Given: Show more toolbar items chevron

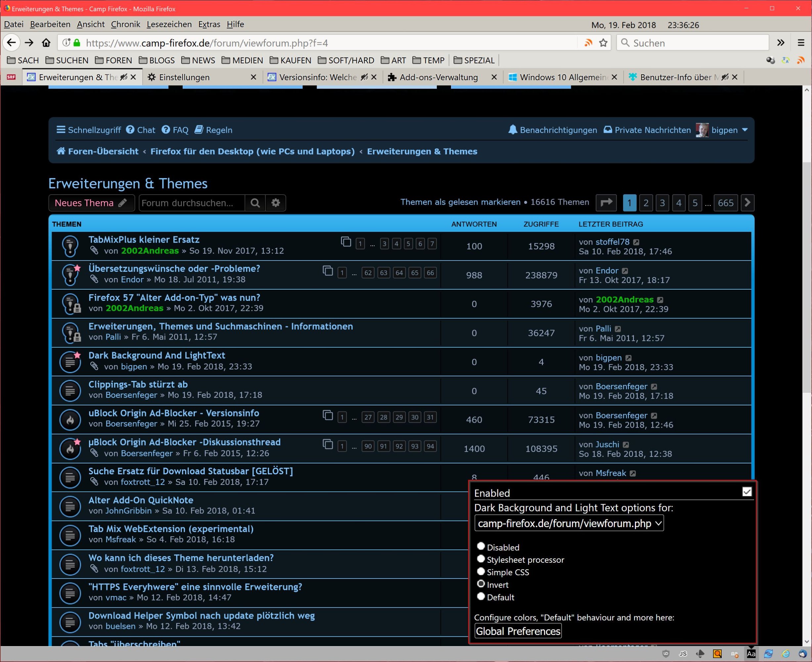Looking at the screenshot, I should (781, 43).
